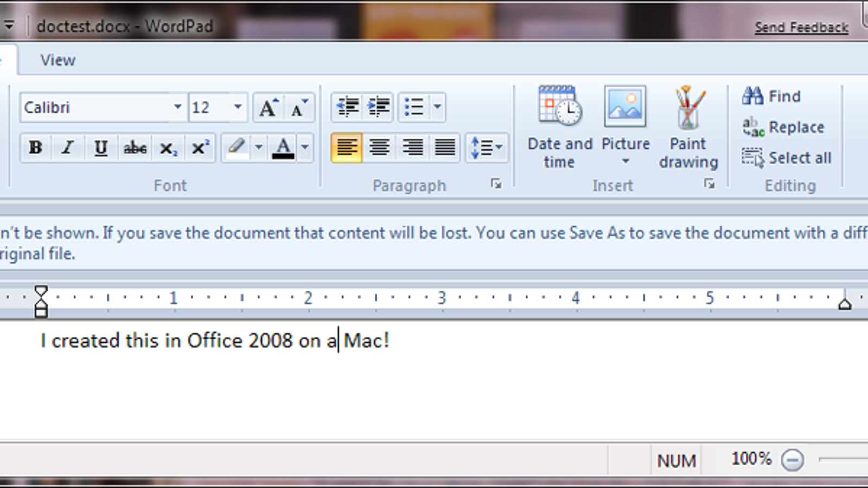Open the line spacing dropdown
Screen dimensions: 868x488
487,147
